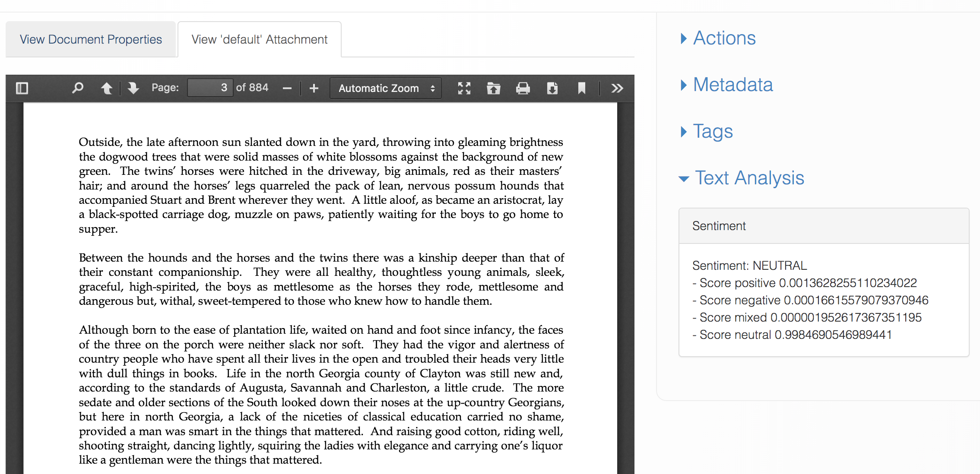Click the Sentiment panel header
Image resolution: width=980 pixels, height=474 pixels.
click(824, 226)
